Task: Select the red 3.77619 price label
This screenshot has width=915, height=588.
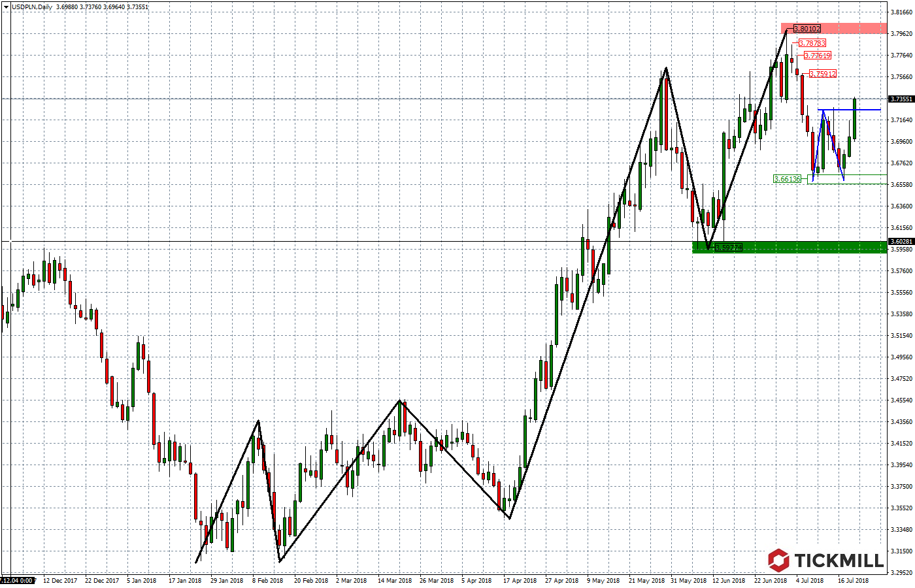Action: click(818, 56)
